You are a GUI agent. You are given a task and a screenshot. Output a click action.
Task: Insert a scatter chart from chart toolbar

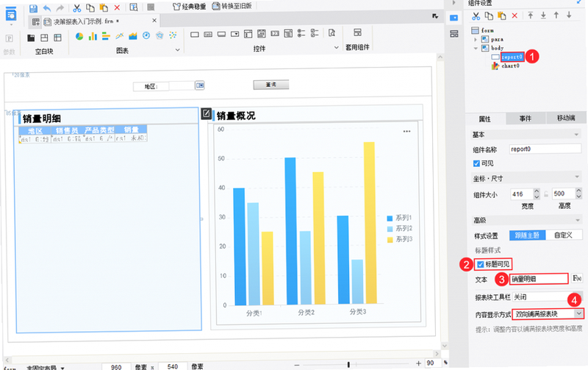click(173, 35)
